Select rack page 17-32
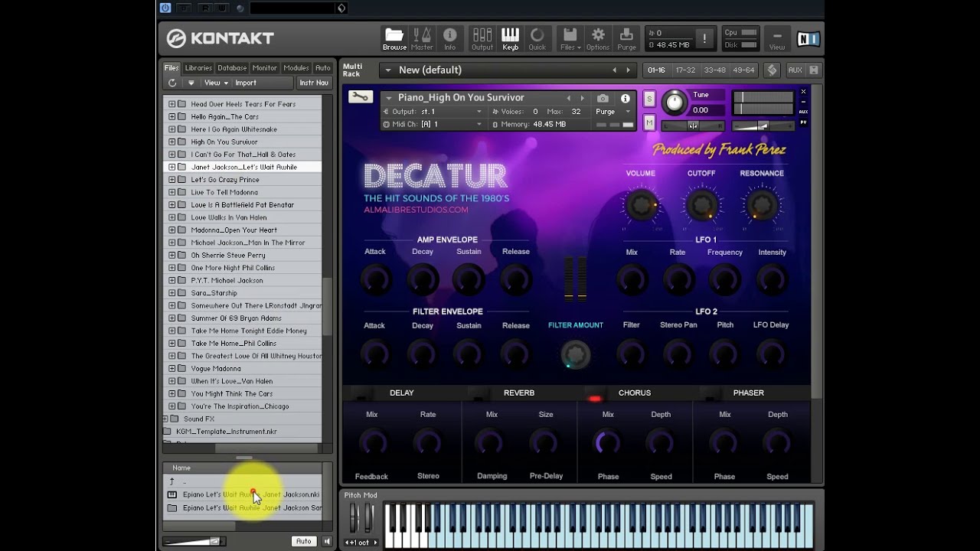Viewport: 980px width, 551px height. (685, 70)
